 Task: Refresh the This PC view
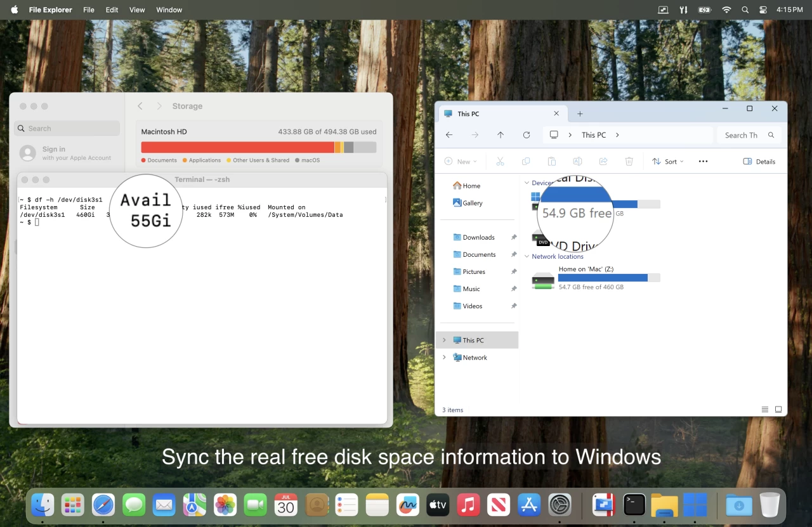point(527,134)
